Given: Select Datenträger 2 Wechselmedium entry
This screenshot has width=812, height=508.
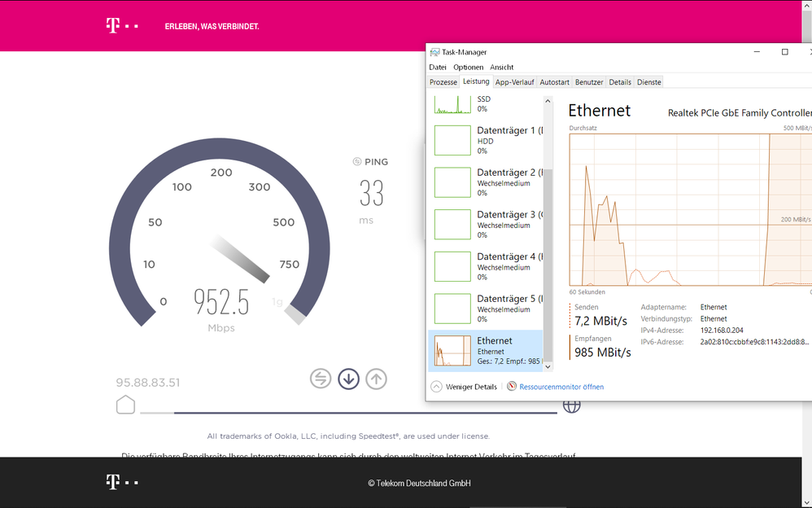Looking at the screenshot, I should tap(485, 182).
